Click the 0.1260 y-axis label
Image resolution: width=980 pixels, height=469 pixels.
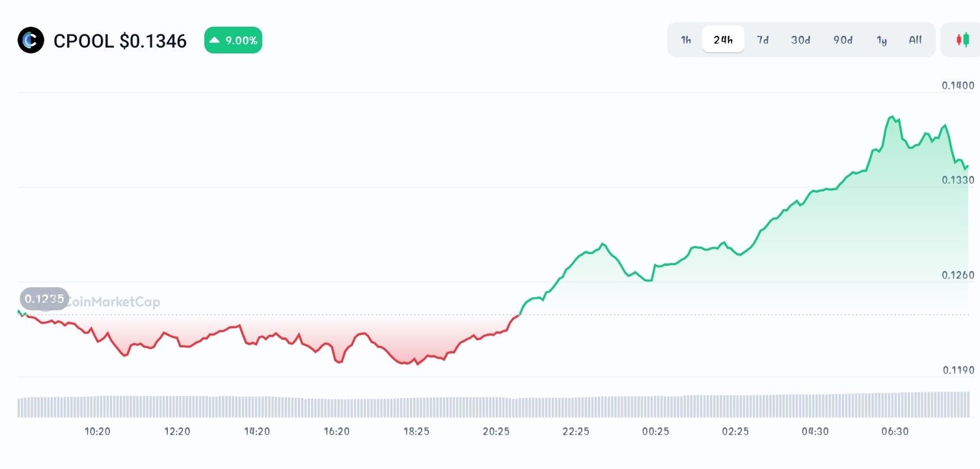(x=958, y=275)
